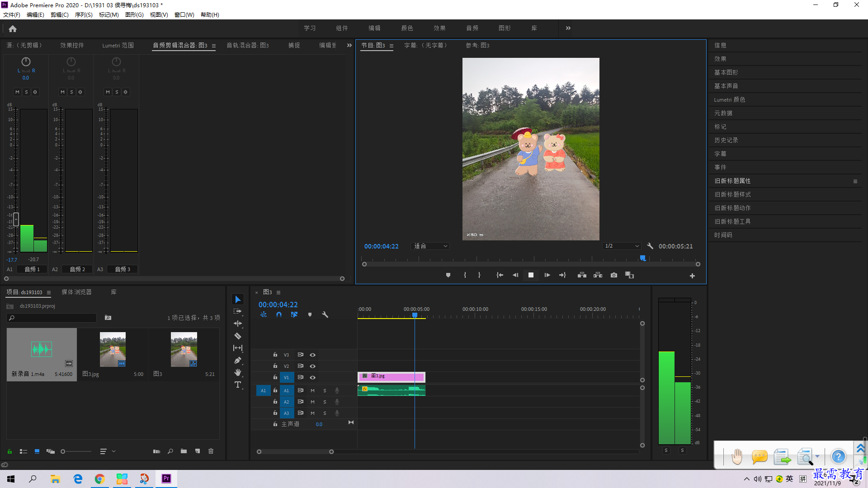Screen dimensions: 868x488
Task: Toggle V2 track output eye
Action: click(x=312, y=366)
